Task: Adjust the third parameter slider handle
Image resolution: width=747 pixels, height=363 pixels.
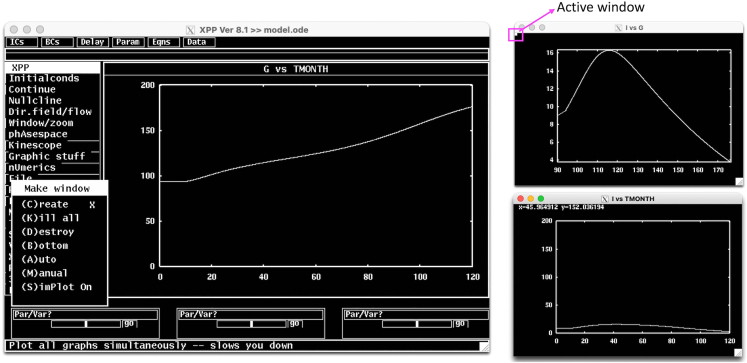Action: click(x=417, y=324)
